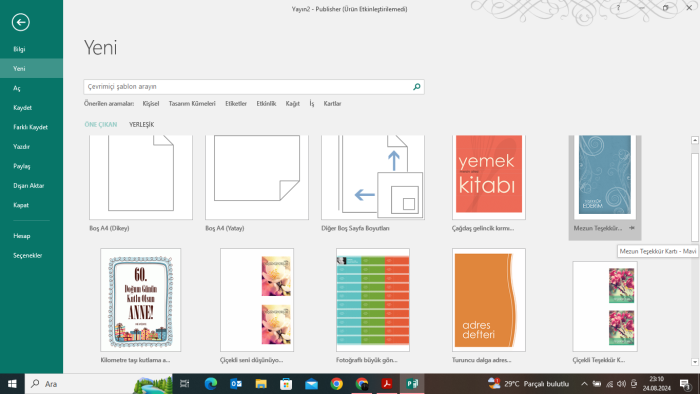This screenshot has width=700, height=394.
Task: Click the back arrow in Backstage view
Action: coord(21,22)
